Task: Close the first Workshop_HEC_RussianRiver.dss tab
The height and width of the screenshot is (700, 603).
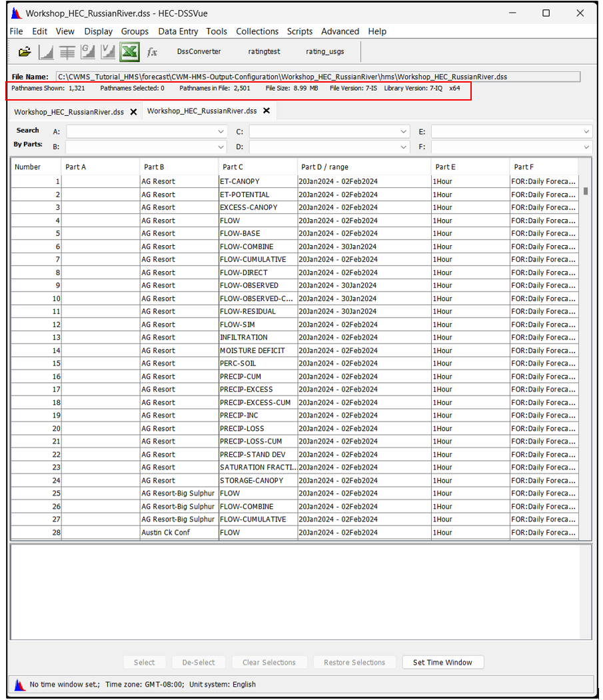Action: pos(133,112)
